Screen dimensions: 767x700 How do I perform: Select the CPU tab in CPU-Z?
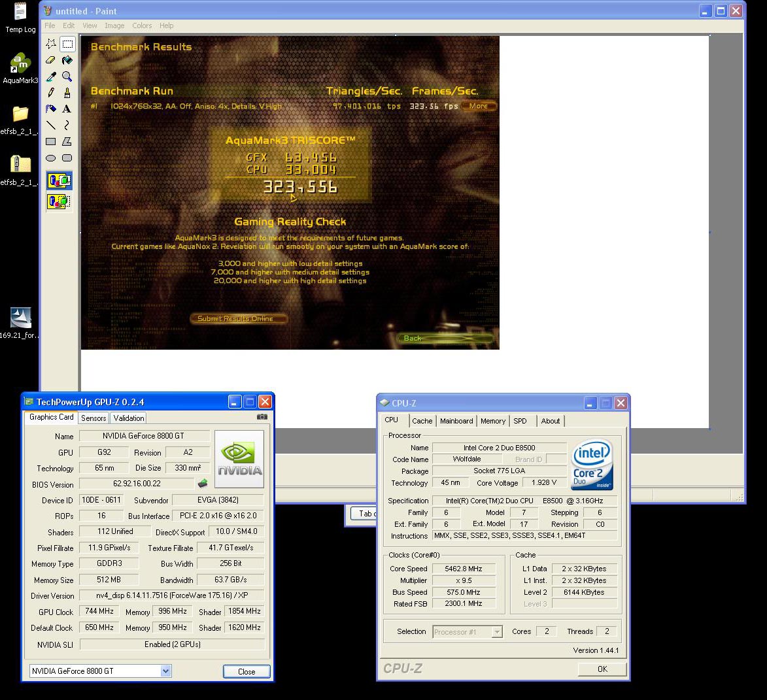click(x=391, y=420)
